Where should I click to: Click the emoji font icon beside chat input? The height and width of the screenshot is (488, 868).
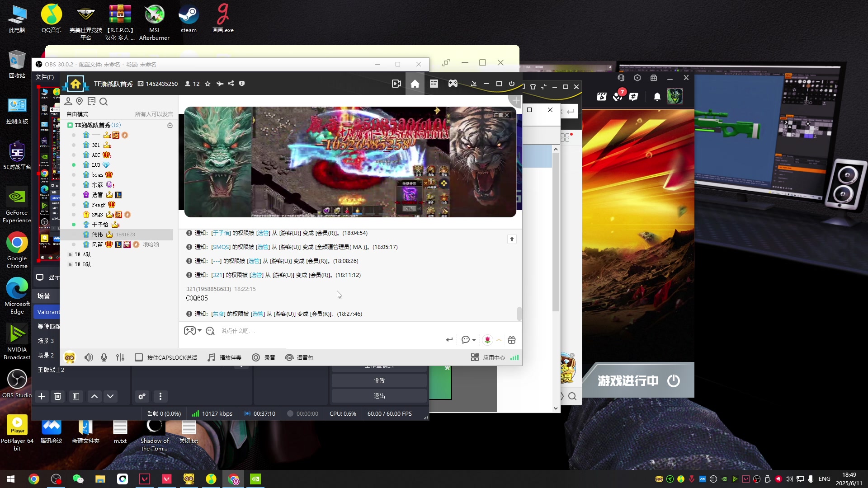pos(210,331)
